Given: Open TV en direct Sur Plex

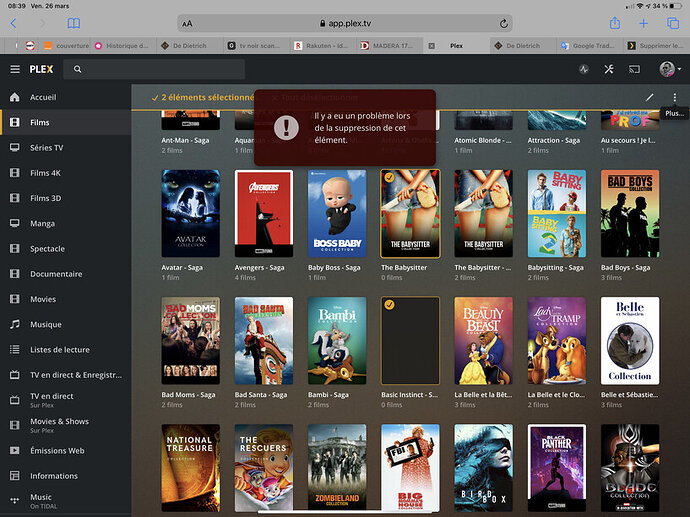Looking at the screenshot, I should coord(66,400).
